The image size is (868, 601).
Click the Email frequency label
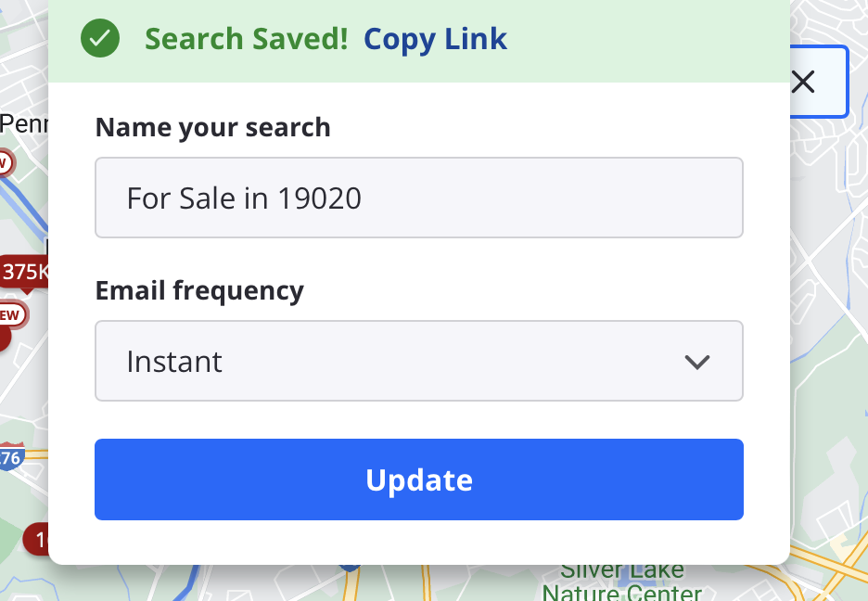point(199,290)
